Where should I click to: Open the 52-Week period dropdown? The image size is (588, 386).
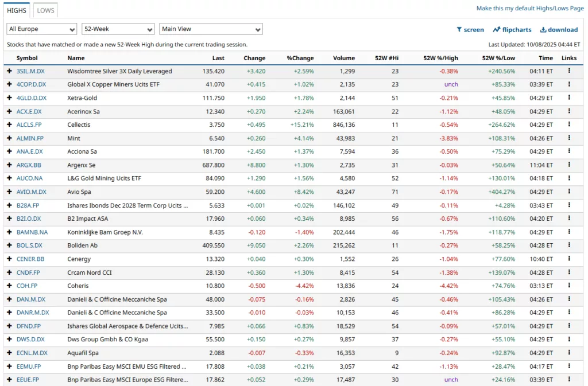[x=118, y=29]
